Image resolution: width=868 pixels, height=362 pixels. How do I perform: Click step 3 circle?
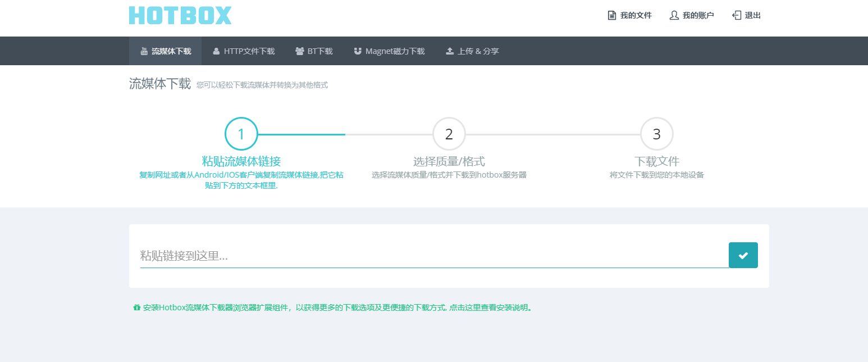pos(657,134)
